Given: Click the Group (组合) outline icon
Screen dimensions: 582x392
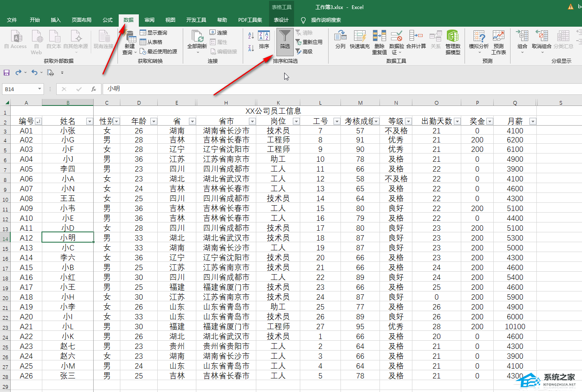Looking at the screenshot, I should [522, 36].
